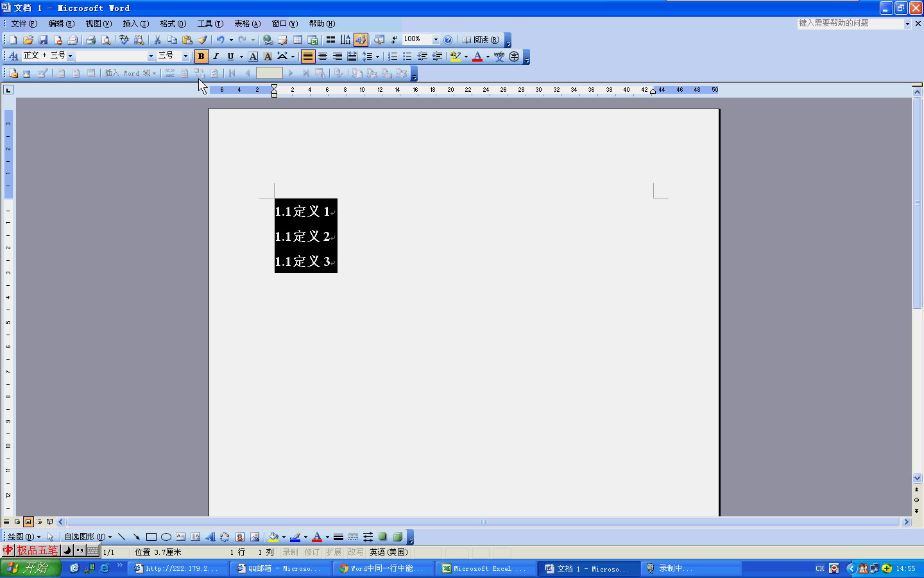Viewport: 924px width, 578px height.
Task: Open the Styles and Formatting pane
Action: [13, 57]
